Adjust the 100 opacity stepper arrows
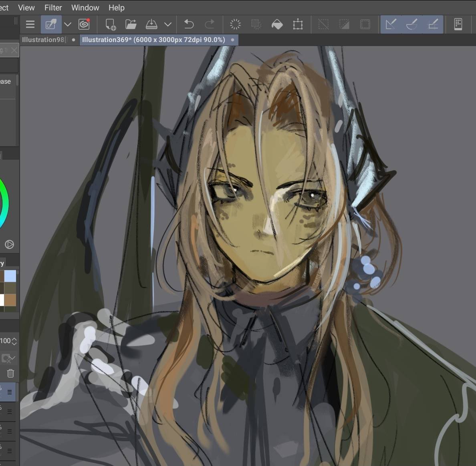The image size is (476, 466). [14, 341]
